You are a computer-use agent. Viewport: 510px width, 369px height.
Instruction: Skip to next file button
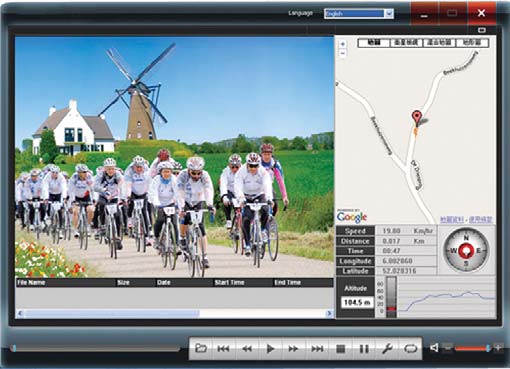point(317,349)
